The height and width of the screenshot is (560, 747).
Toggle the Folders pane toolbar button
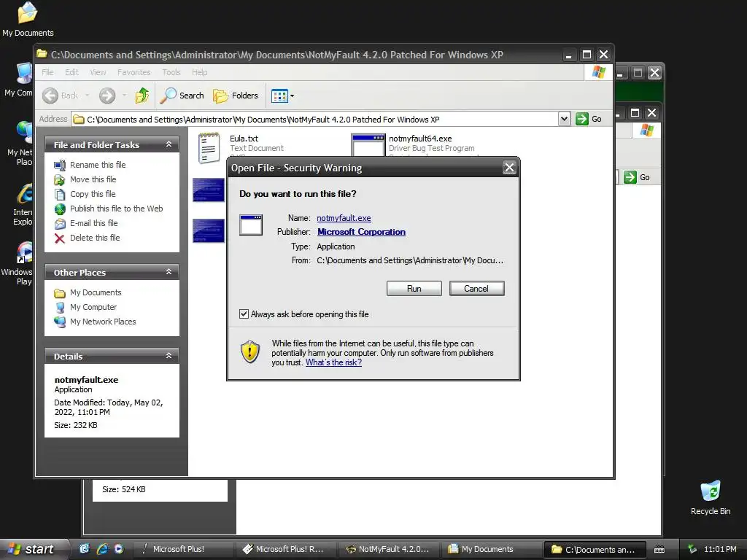(236, 96)
